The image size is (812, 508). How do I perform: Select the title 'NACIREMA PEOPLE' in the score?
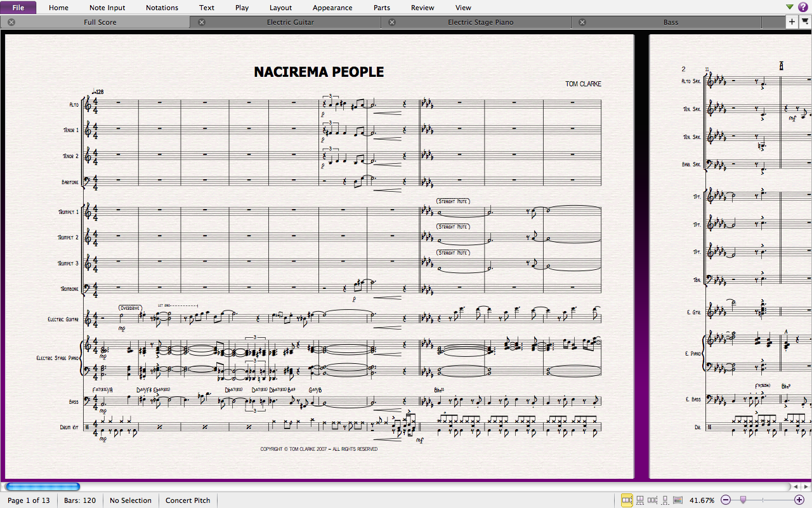coord(319,72)
